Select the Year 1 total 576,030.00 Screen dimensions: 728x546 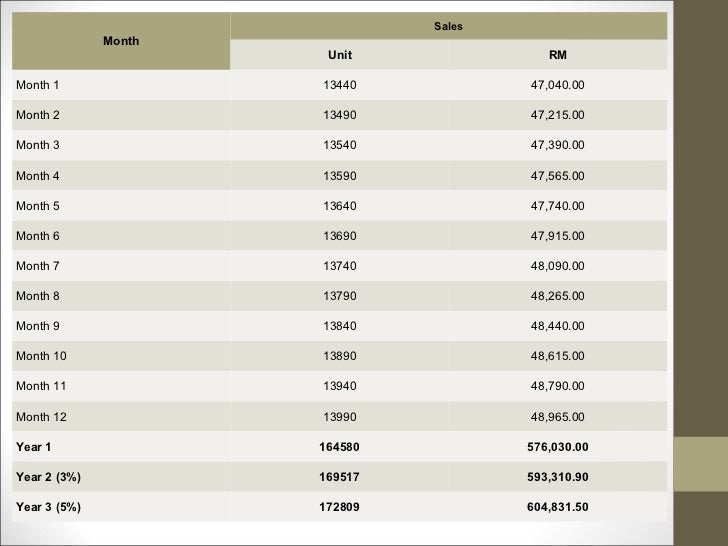click(557, 447)
